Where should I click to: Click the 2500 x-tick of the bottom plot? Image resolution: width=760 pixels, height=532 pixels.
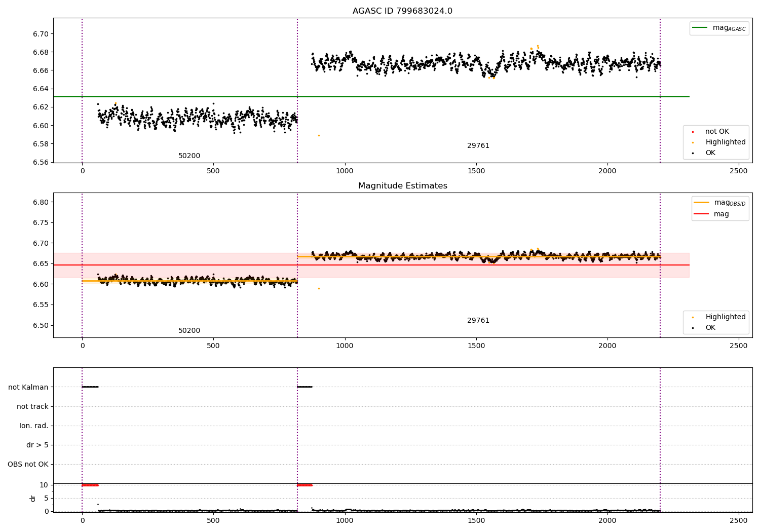pyautogui.click(x=738, y=520)
